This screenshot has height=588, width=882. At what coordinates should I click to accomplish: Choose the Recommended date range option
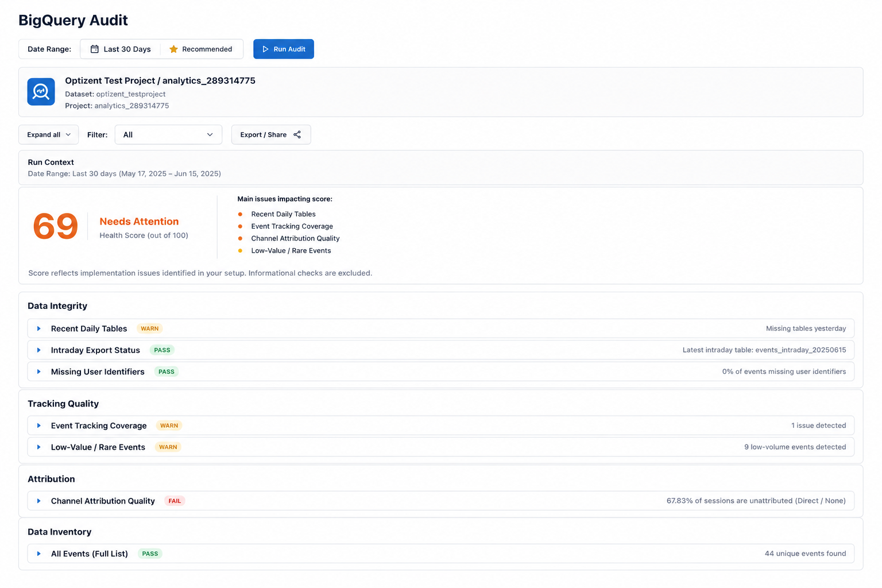pos(201,49)
